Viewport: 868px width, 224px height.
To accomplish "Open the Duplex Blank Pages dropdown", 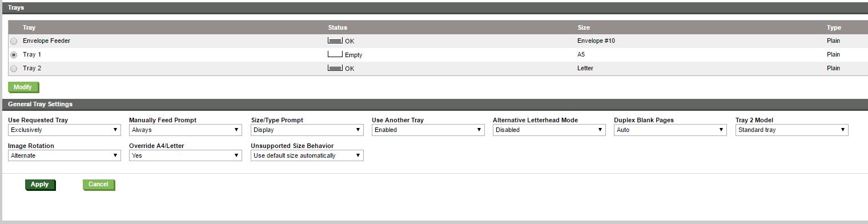I will 670,130.
